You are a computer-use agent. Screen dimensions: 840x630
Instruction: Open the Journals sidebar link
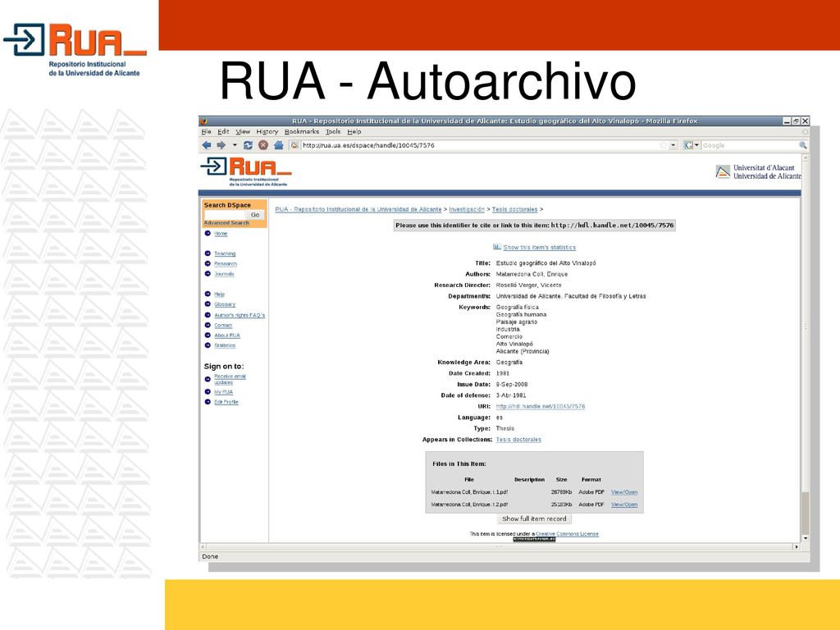tap(224, 274)
